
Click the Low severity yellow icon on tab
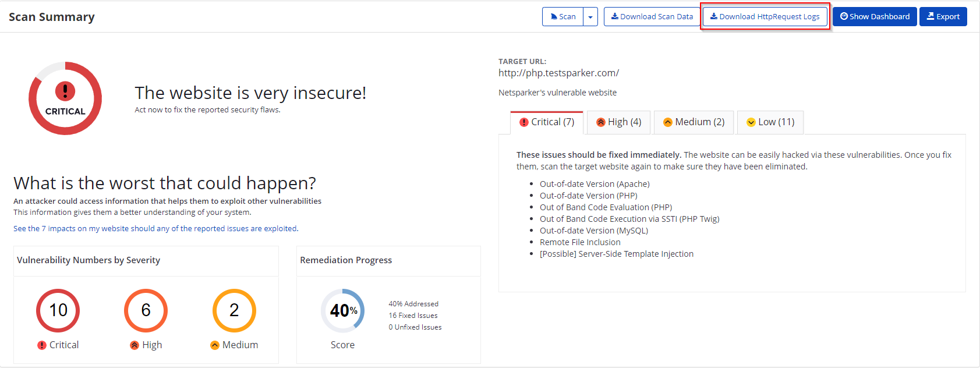[751, 122]
